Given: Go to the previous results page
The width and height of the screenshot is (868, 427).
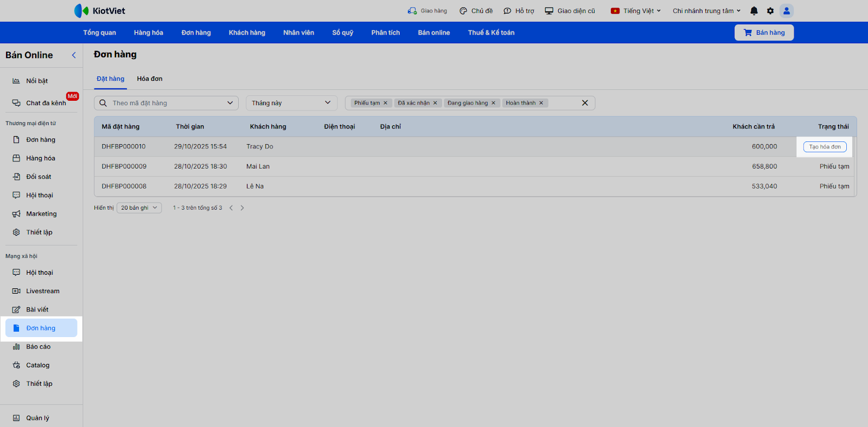Looking at the screenshot, I should point(231,208).
